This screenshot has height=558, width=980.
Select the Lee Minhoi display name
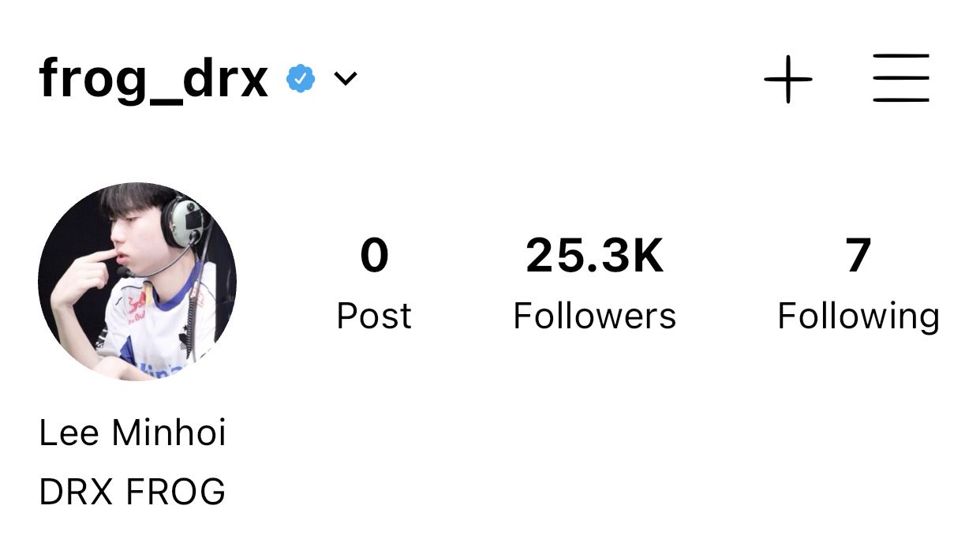[x=133, y=433]
